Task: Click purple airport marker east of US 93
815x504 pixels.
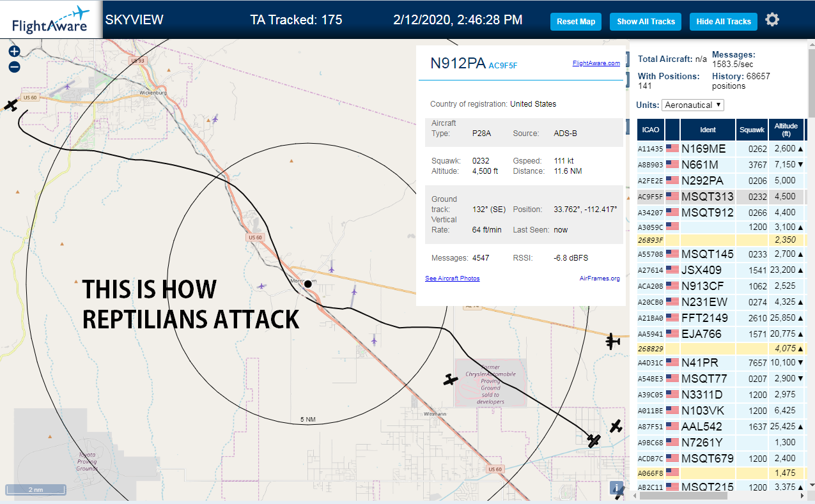Action: (x=215, y=118)
